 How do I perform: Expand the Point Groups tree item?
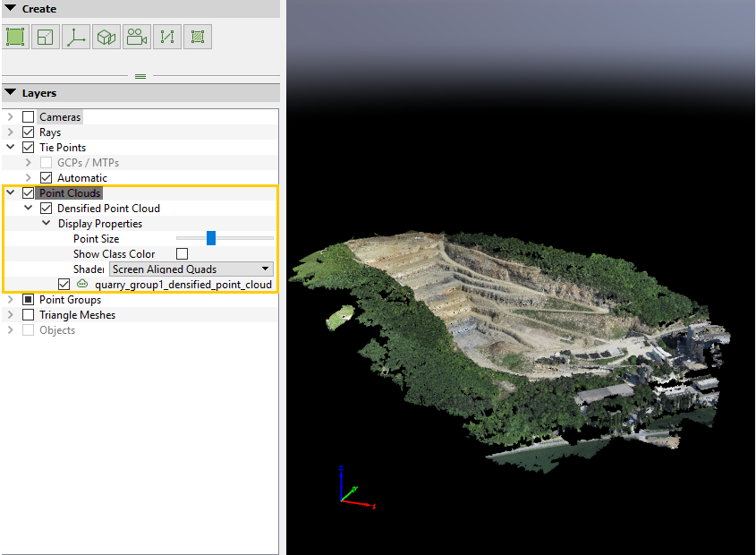pyautogui.click(x=11, y=299)
